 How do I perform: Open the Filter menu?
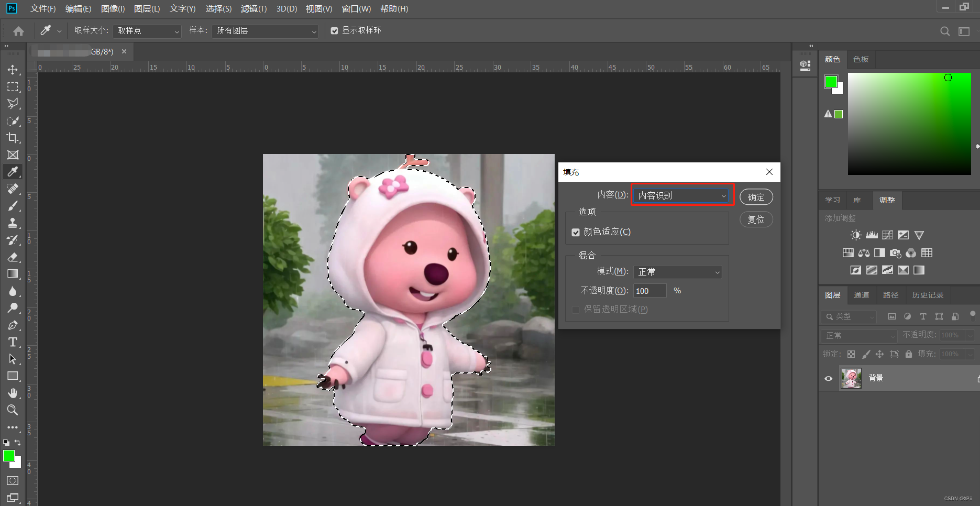[254, 9]
